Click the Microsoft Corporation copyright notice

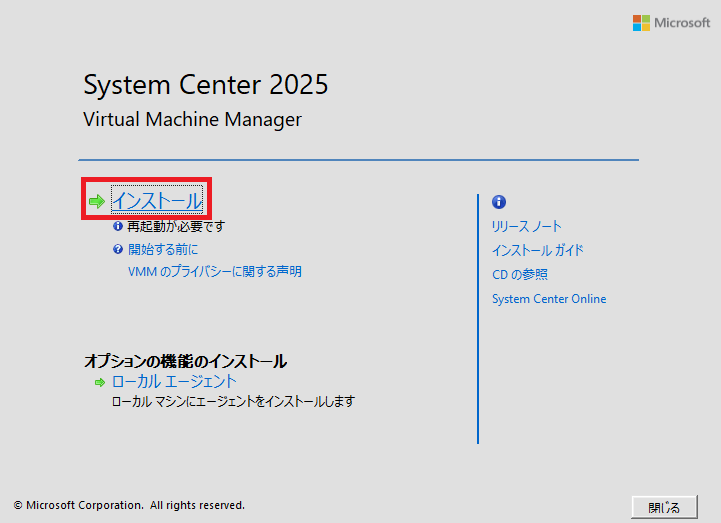(129, 505)
